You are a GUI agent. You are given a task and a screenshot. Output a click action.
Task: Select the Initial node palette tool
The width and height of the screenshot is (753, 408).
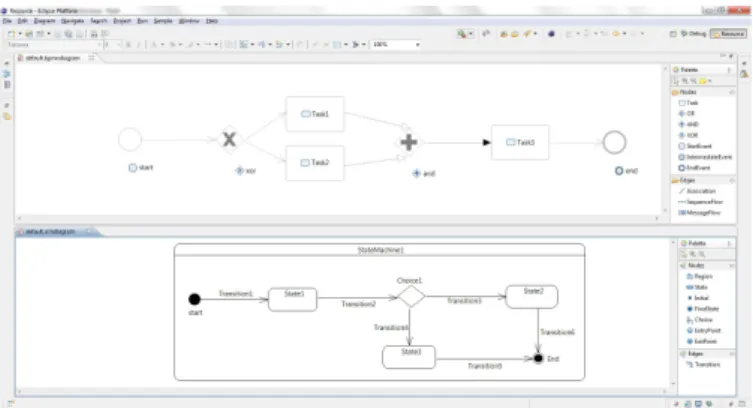tap(697, 298)
